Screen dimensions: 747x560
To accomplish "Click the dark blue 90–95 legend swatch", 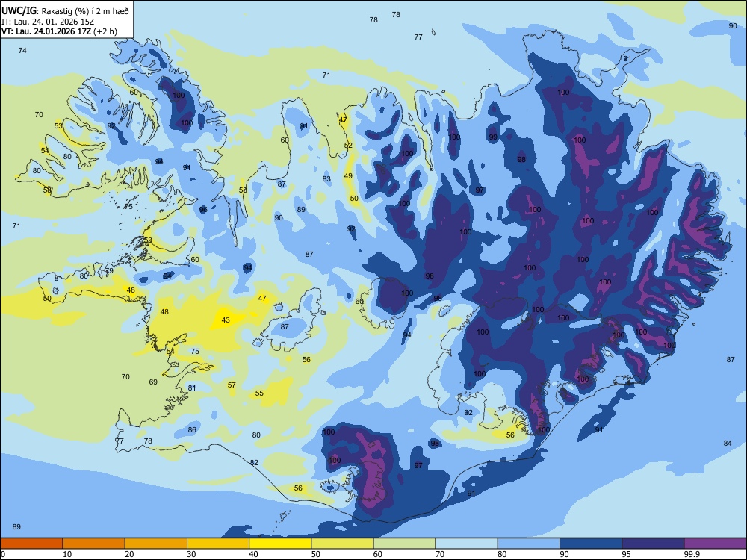I will point(591,544).
